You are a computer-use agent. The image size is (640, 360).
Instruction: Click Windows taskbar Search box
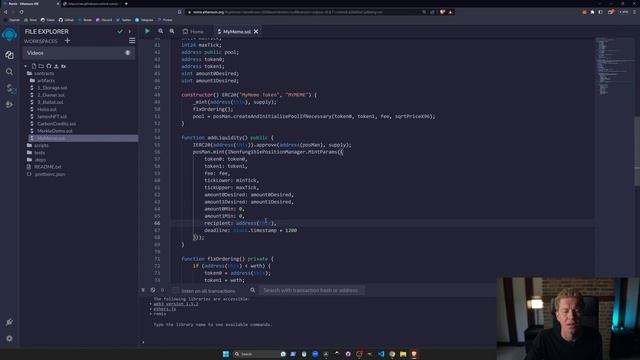tap(260, 354)
